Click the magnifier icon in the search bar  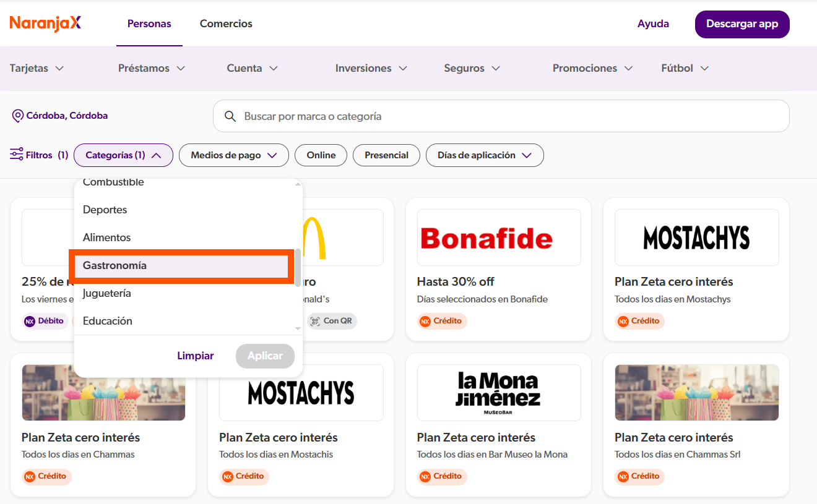click(x=230, y=116)
